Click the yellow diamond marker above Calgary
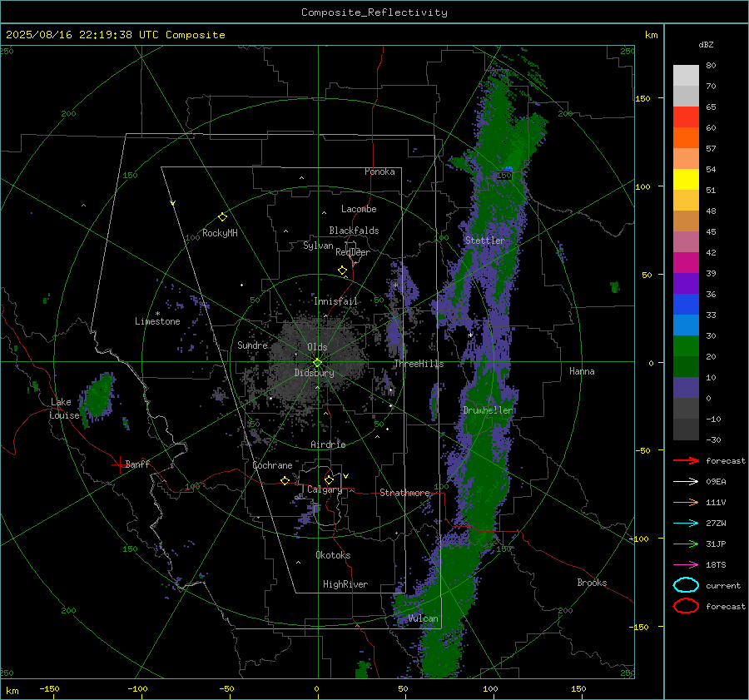Viewport: 749px width, 700px height. point(329,479)
